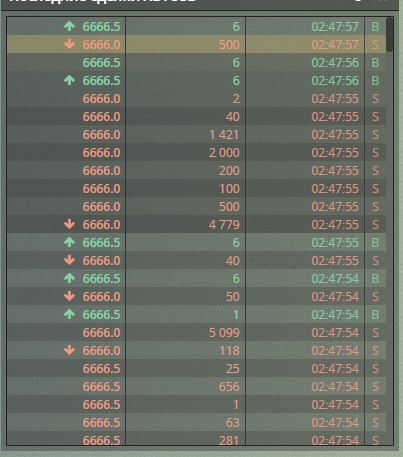This screenshot has height=457, width=403.
Task: Click price 6666.5 in the 25 row
Action: pos(102,369)
